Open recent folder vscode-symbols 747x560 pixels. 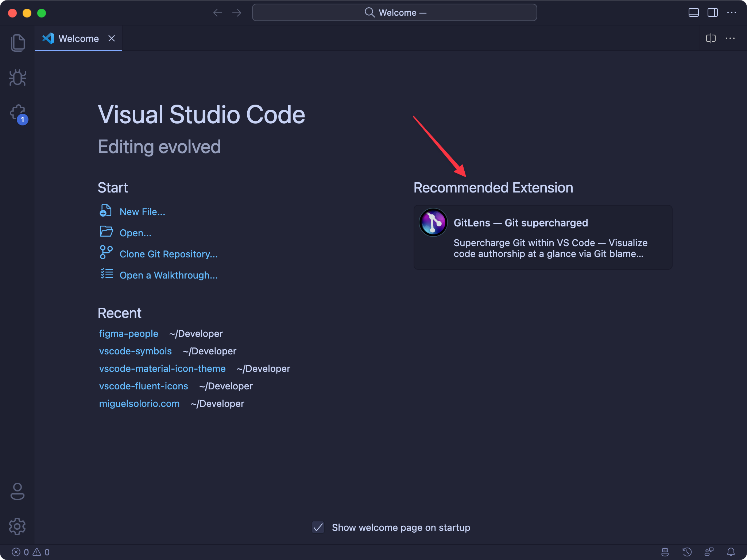(x=135, y=351)
